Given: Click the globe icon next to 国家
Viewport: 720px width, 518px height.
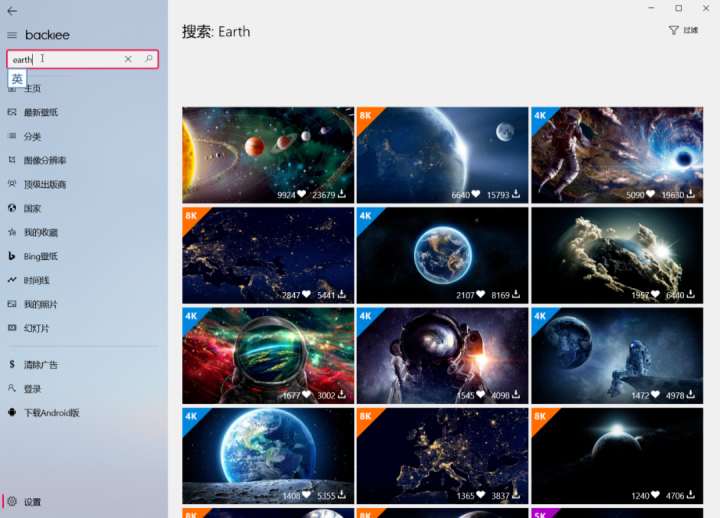Looking at the screenshot, I should [12, 208].
